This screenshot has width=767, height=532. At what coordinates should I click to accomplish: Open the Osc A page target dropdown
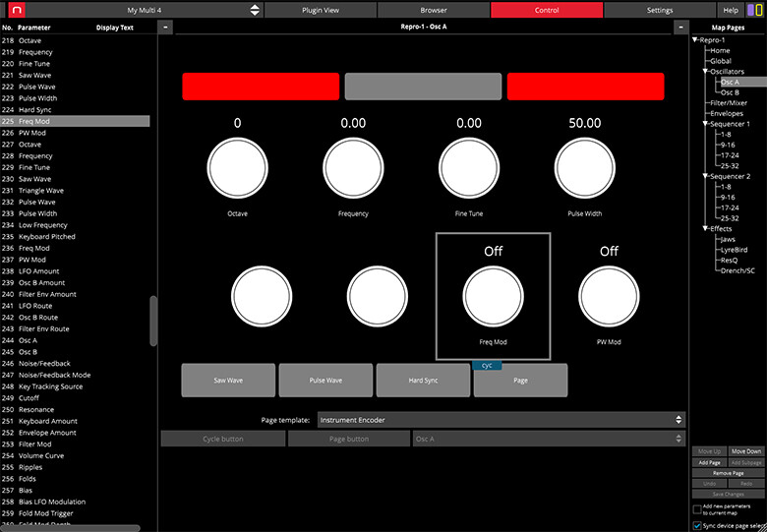(549, 439)
